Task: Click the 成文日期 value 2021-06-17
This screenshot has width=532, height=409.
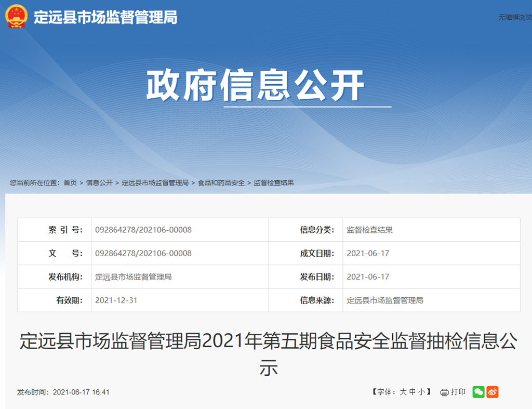Action: click(368, 253)
